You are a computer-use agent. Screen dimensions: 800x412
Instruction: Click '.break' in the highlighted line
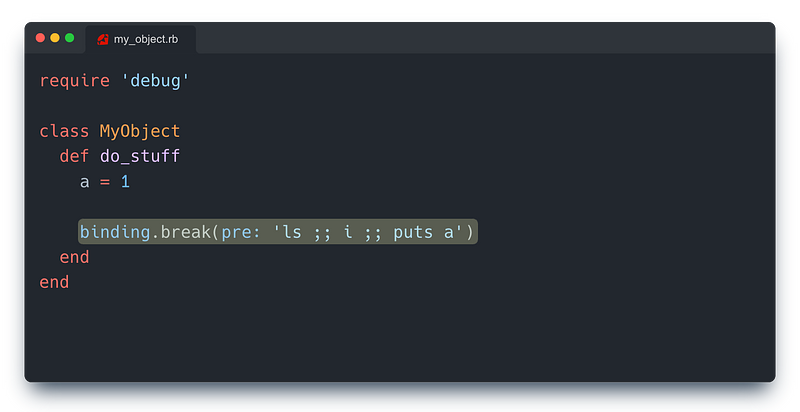pyautogui.click(x=182, y=232)
